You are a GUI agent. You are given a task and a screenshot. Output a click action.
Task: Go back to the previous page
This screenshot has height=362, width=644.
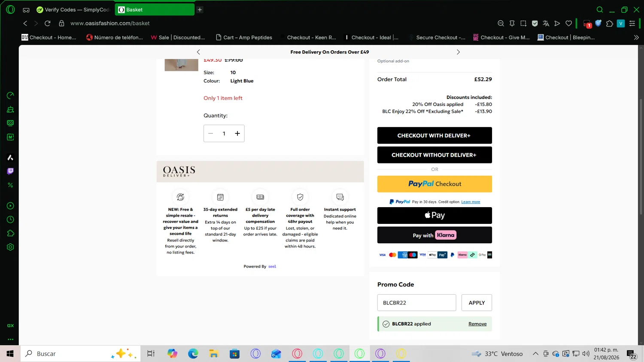tap(25, 23)
